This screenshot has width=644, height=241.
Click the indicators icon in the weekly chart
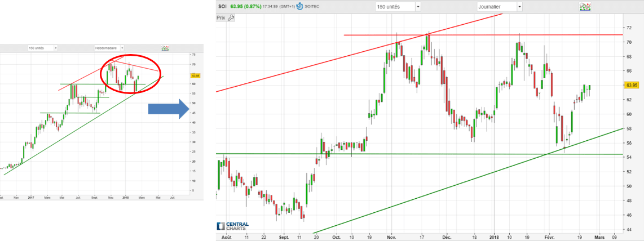tap(166, 48)
